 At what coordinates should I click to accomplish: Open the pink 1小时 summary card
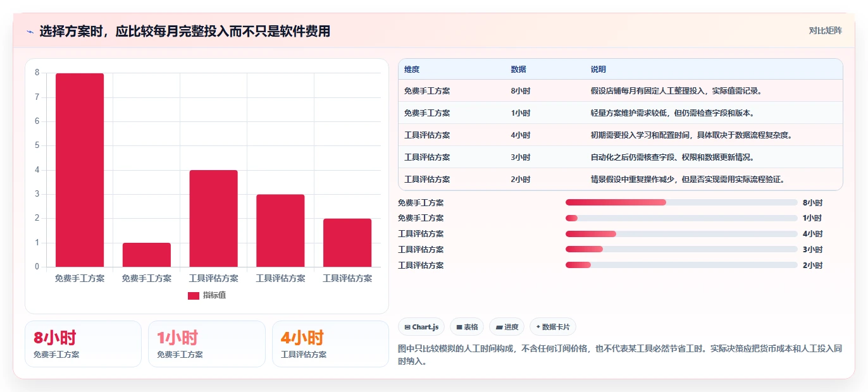pos(206,344)
